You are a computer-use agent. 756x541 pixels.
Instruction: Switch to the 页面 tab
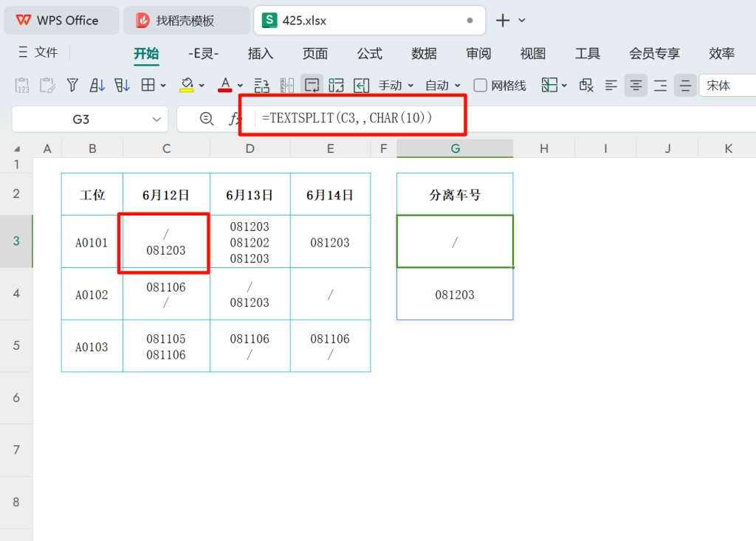coord(315,54)
